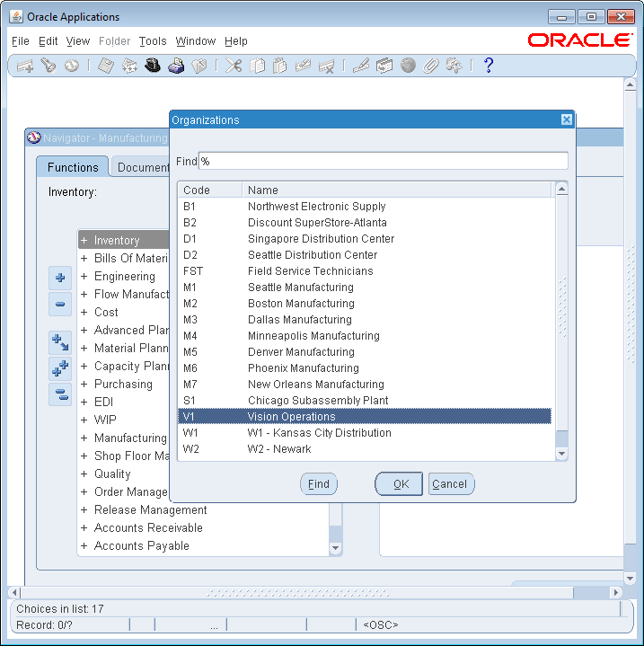Click the Navigator Expand plus button
This screenshot has width=644, height=646.
(60, 279)
